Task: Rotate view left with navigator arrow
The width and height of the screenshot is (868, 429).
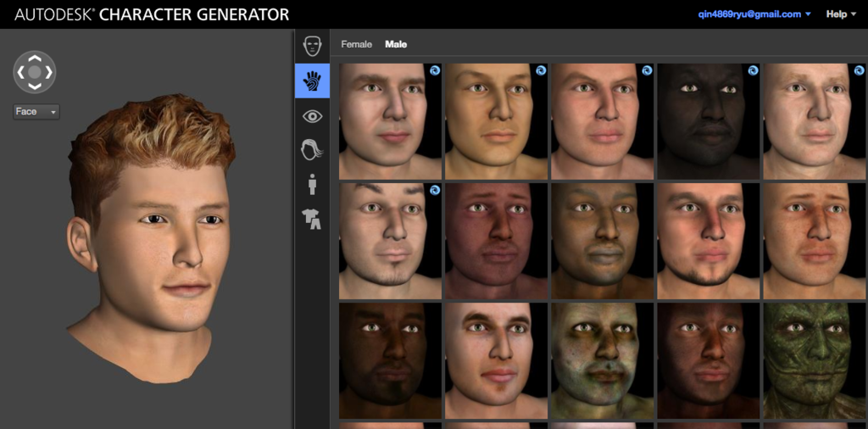Action: (x=20, y=72)
